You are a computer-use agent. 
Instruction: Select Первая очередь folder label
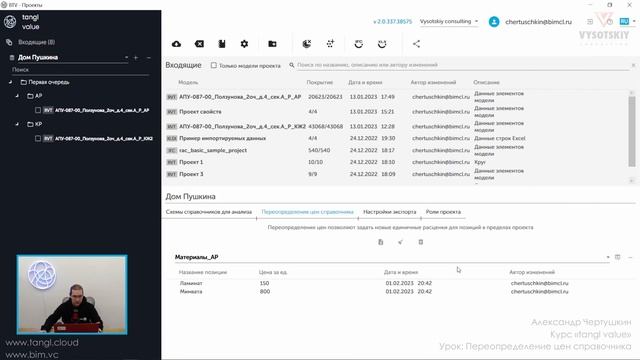(49, 82)
